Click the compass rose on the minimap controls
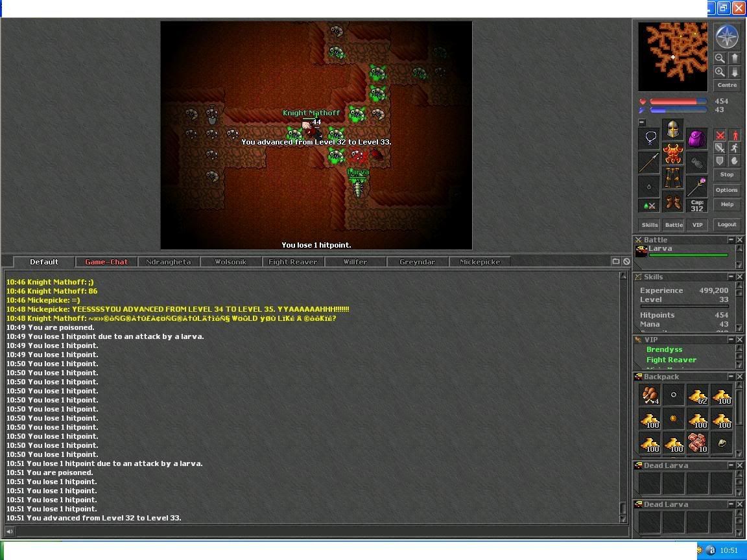Screen dimensions: 747x560 (x=727, y=36)
